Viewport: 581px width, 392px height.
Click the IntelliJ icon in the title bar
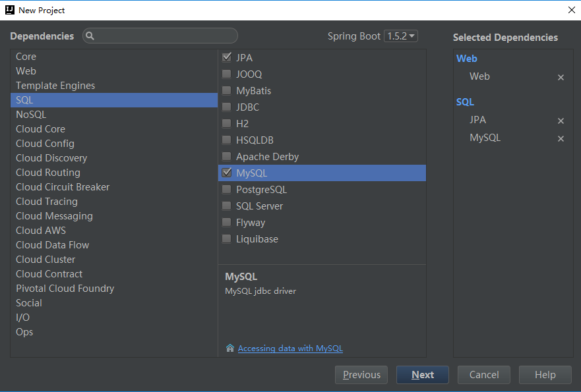[9, 10]
